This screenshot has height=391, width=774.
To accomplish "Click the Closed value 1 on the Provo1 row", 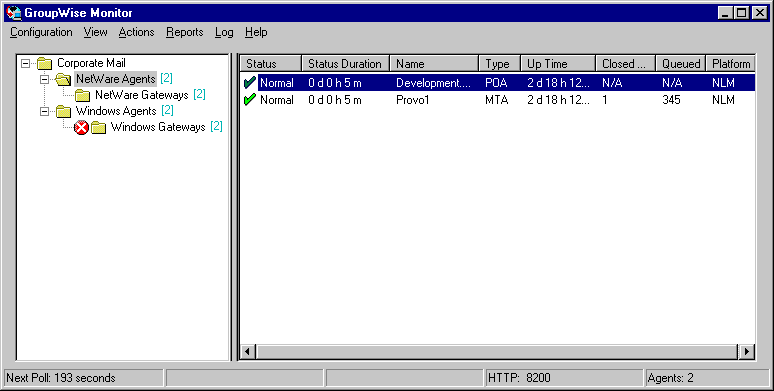I will 605,100.
